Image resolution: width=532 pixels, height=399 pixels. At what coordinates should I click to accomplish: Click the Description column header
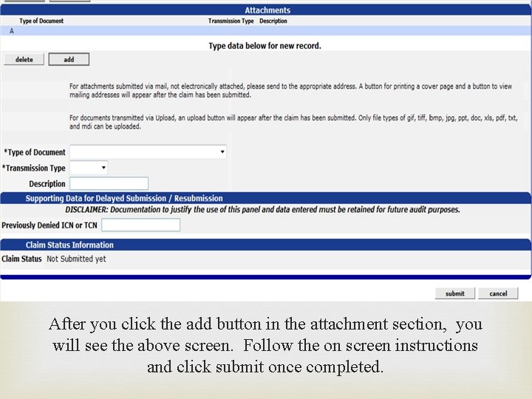tap(273, 21)
